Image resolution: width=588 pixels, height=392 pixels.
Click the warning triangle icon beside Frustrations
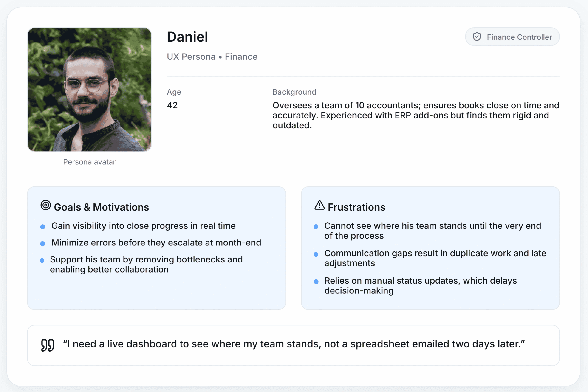(319, 205)
